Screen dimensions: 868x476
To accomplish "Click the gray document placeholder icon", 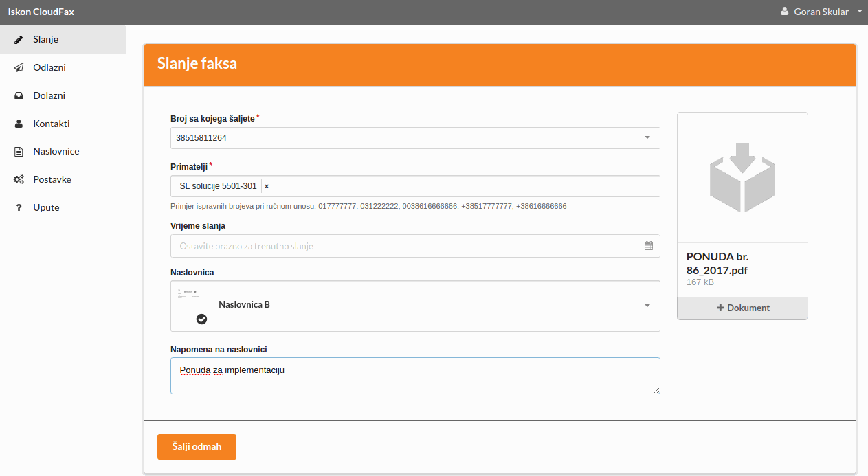I will [x=742, y=177].
